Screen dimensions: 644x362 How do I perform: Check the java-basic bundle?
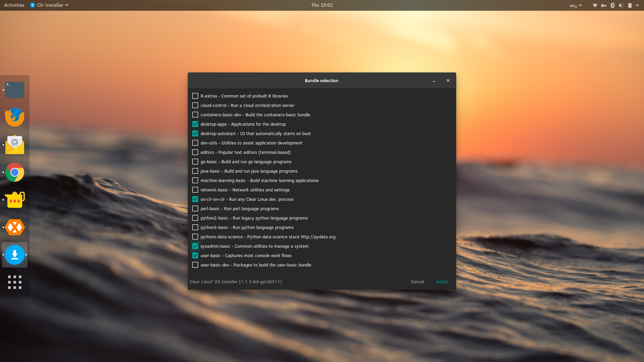[x=195, y=171]
